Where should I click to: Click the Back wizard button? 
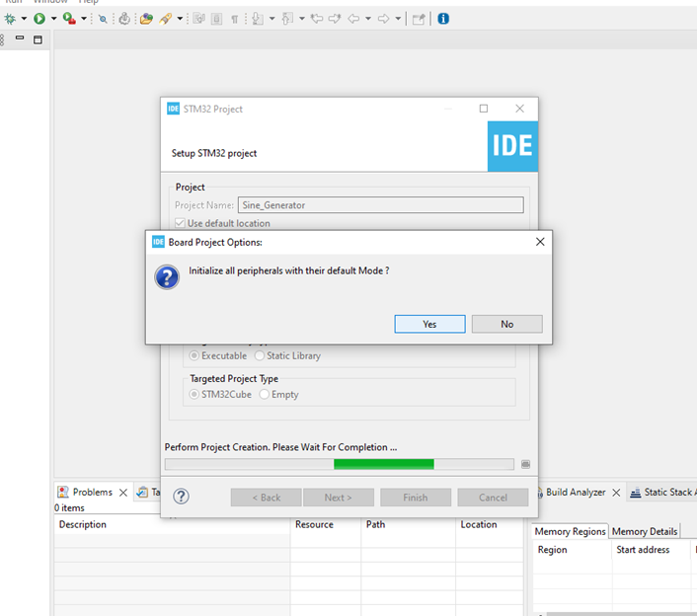(x=267, y=498)
